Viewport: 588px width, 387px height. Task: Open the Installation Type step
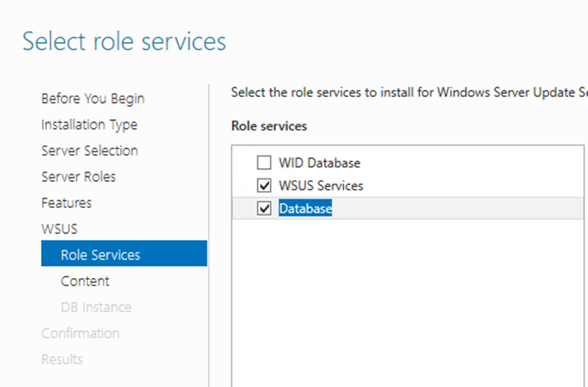(90, 125)
